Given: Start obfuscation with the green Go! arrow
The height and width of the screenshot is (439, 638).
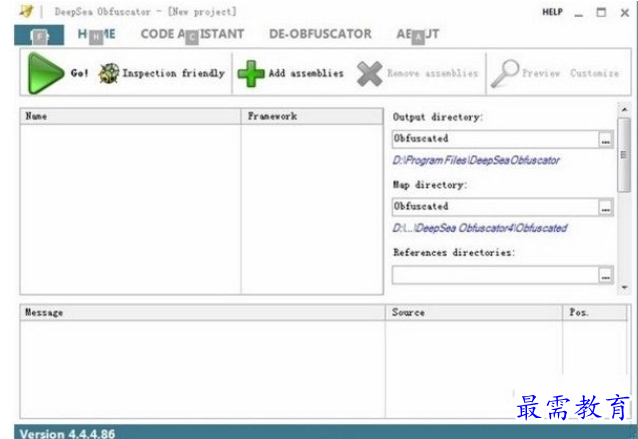Looking at the screenshot, I should click(x=45, y=73).
